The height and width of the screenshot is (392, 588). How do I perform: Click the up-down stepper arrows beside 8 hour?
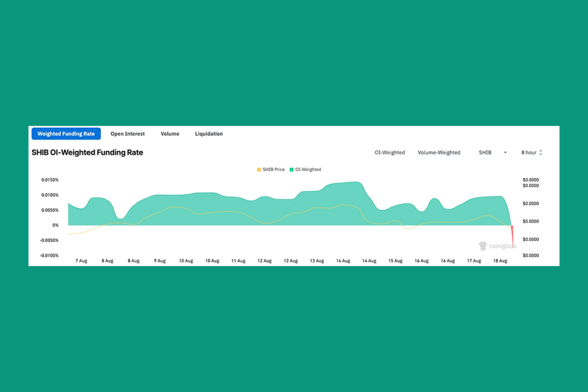tap(541, 153)
